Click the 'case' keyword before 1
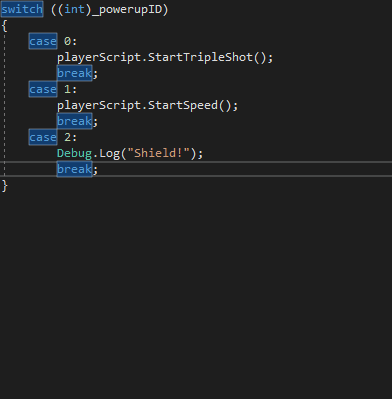Image resolution: width=392 pixels, height=399 pixels. click(43, 89)
